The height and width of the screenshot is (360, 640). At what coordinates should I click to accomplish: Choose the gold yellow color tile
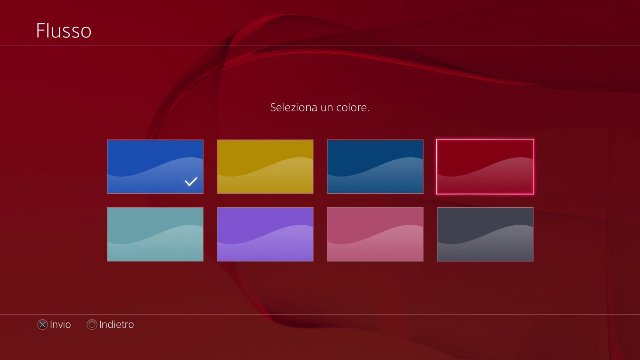point(265,167)
